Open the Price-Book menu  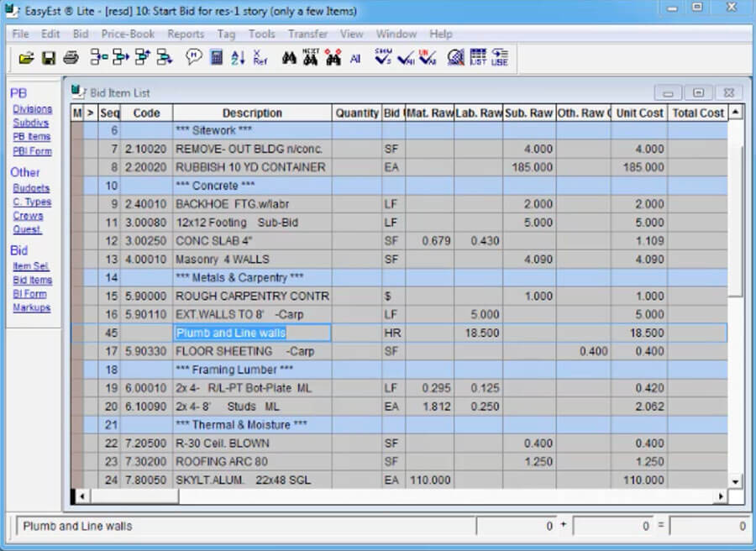[x=128, y=34]
